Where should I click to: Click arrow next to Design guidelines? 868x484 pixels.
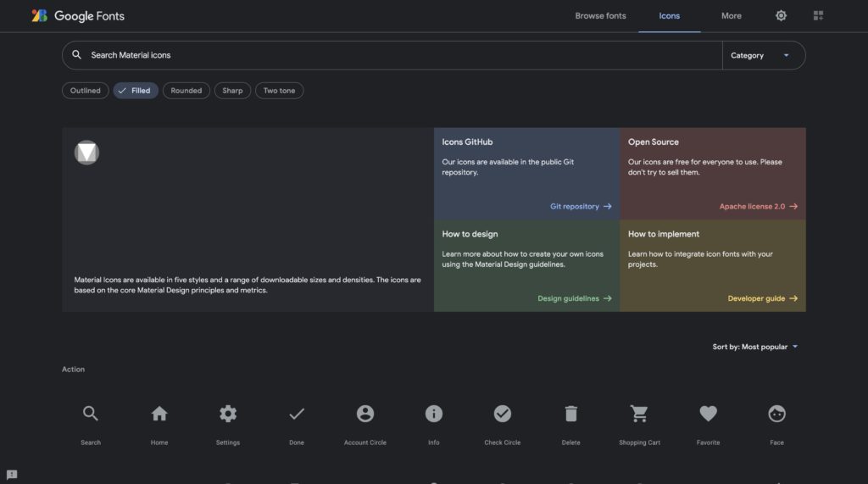(607, 298)
